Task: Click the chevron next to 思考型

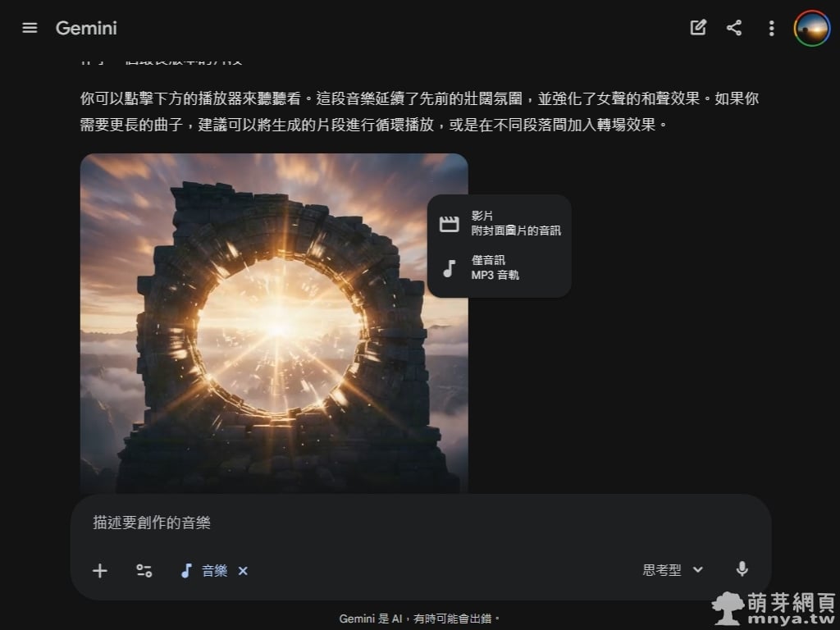Action: tap(698, 570)
